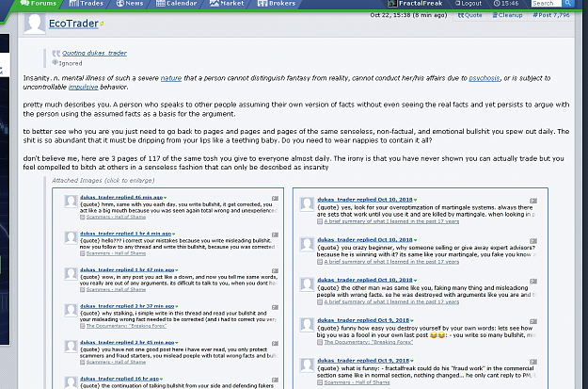The height and width of the screenshot is (389, 588).
Task: Click 'Attached Images (click to enlarge)' caption
Action: (x=103, y=181)
